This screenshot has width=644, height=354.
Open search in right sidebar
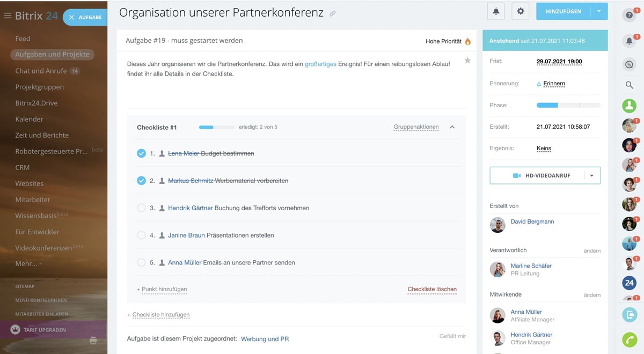629,85
